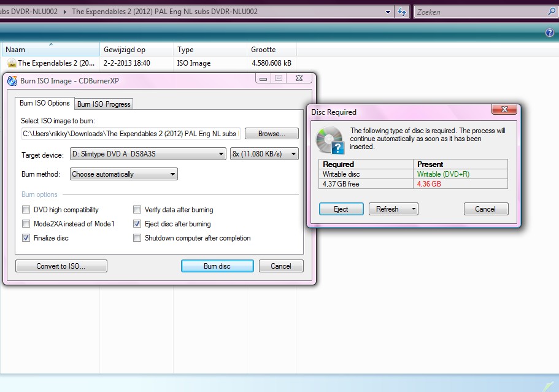Image resolution: width=559 pixels, height=392 pixels.
Task: Enable DVD high compatibility checkbox
Action: pos(26,210)
